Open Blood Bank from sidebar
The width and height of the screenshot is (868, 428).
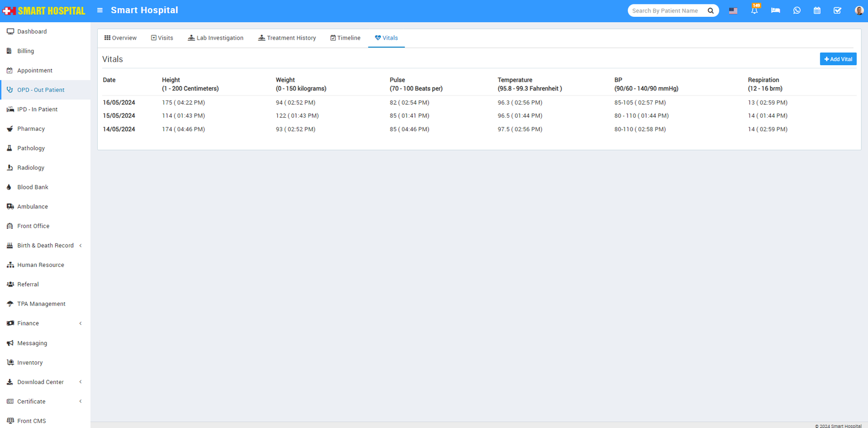pos(33,187)
